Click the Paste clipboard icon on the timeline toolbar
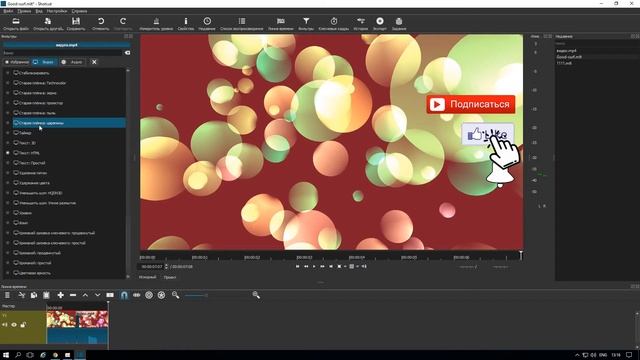The image size is (640, 360). click(46, 295)
